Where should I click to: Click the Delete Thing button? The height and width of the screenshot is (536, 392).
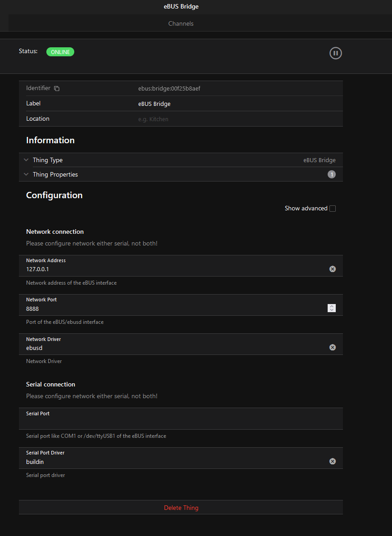[x=181, y=508]
